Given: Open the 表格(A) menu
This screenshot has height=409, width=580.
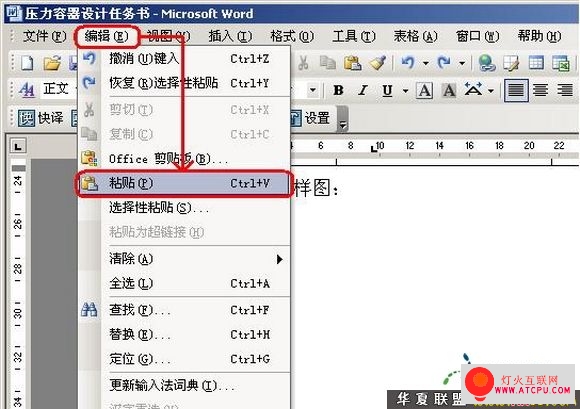Looking at the screenshot, I should click(x=415, y=36).
